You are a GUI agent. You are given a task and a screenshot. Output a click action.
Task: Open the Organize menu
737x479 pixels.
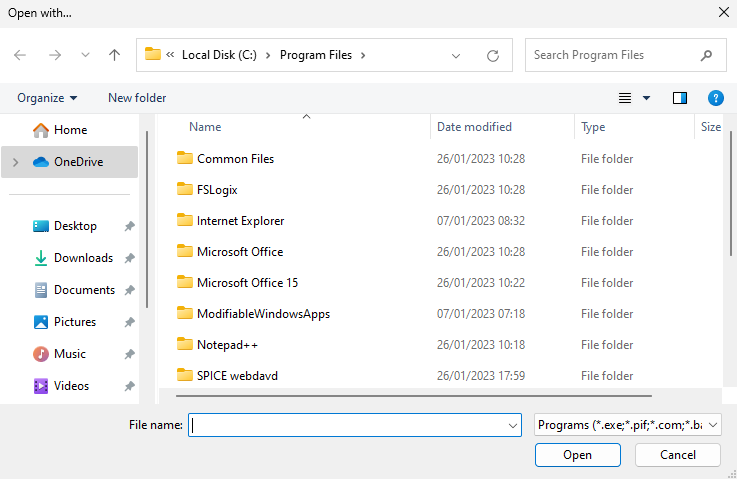47,98
